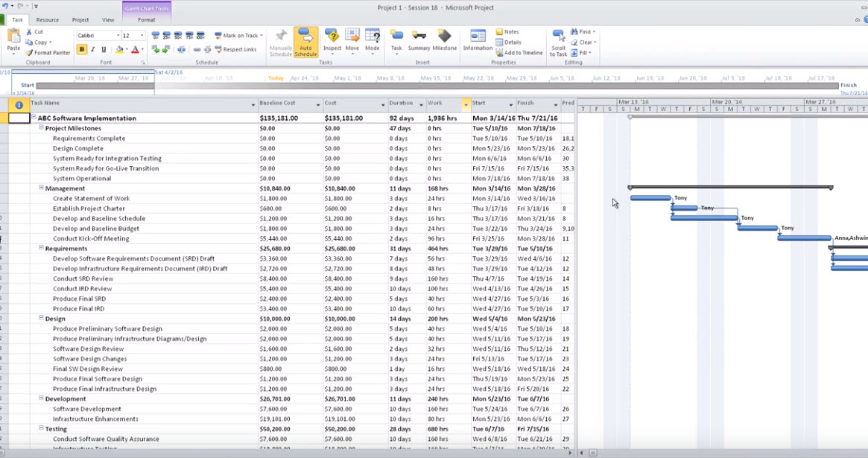Click Add to Timeline button
This screenshot has width=868, height=458.
click(x=519, y=53)
